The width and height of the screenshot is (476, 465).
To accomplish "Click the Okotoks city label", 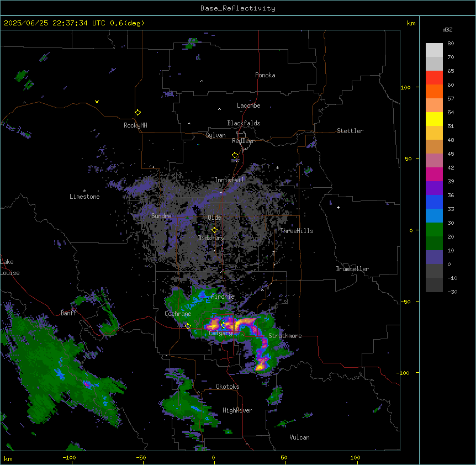I will click(x=228, y=387).
